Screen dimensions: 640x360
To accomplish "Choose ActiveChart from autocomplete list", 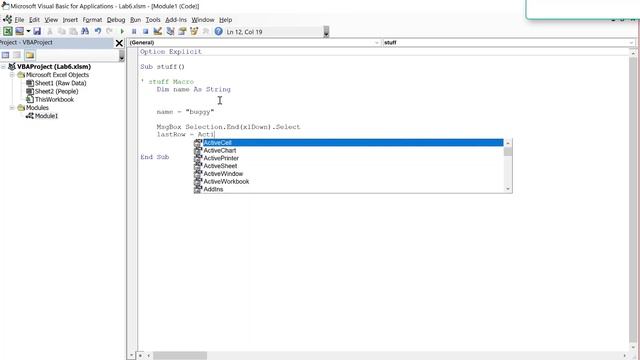I will click(x=353, y=150).
